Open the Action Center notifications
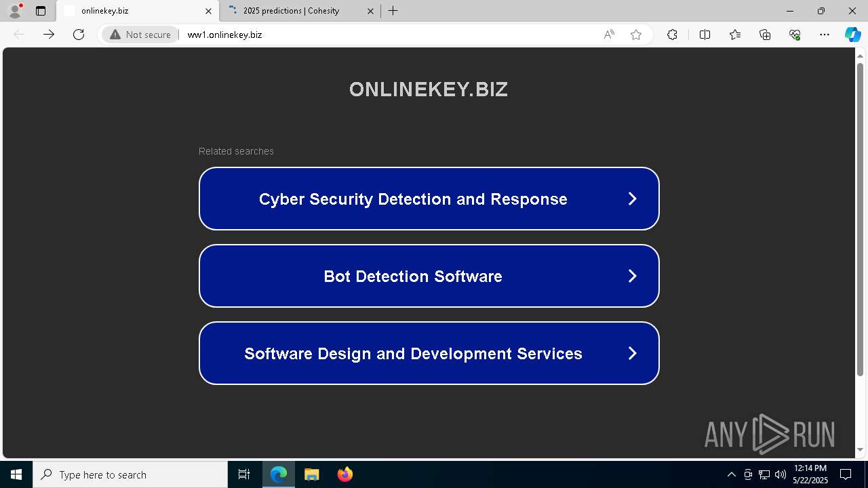Image resolution: width=868 pixels, height=488 pixels. pyautogui.click(x=846, y=474)
